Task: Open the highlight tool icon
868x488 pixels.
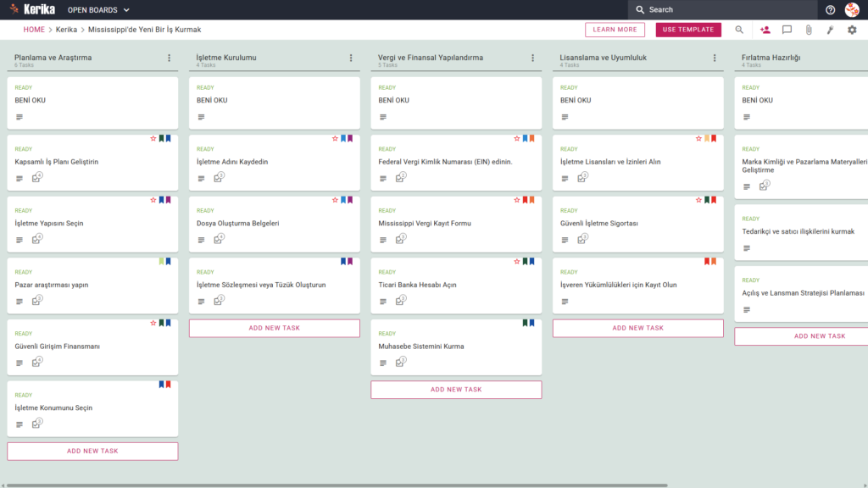Action: point(831,30)
